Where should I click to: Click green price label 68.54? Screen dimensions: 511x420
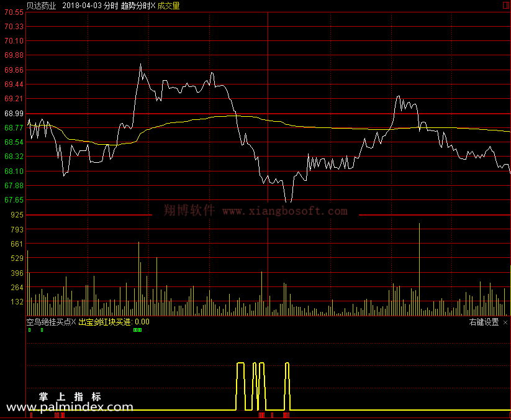(x=14, y=142)
